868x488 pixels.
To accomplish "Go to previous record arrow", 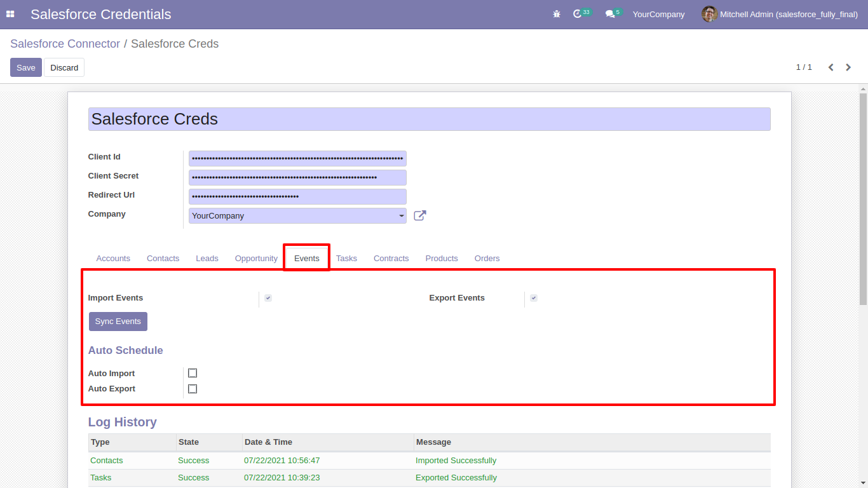I will pos(831,67).
